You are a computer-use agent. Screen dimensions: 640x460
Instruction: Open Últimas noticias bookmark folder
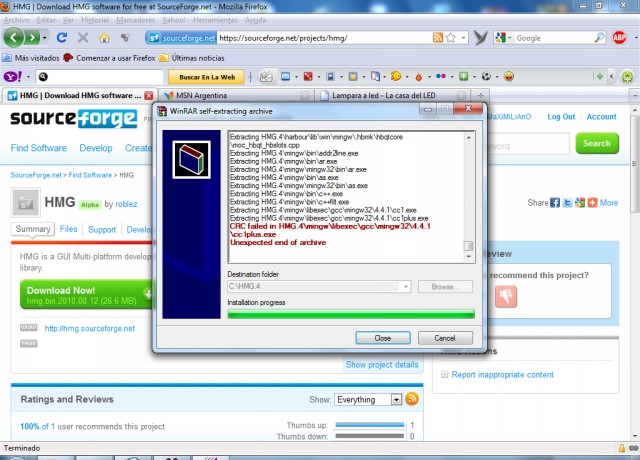[192, 58]
